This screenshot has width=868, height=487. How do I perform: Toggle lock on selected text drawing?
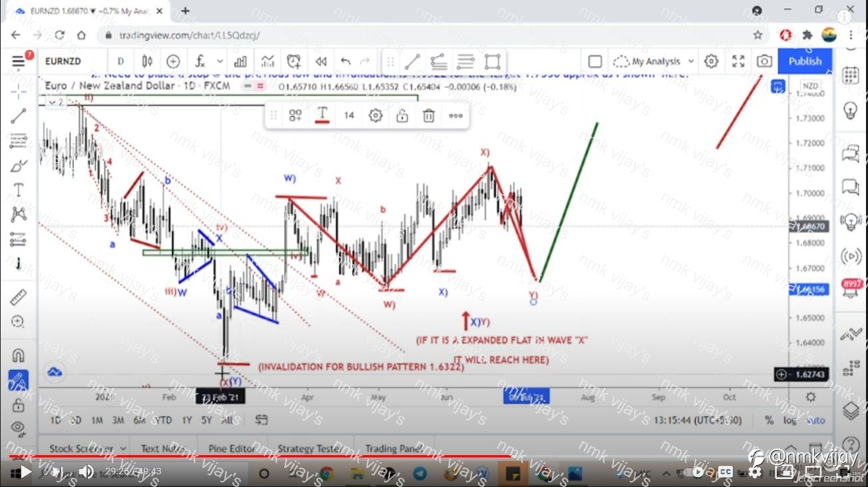[x=402, y=116]
